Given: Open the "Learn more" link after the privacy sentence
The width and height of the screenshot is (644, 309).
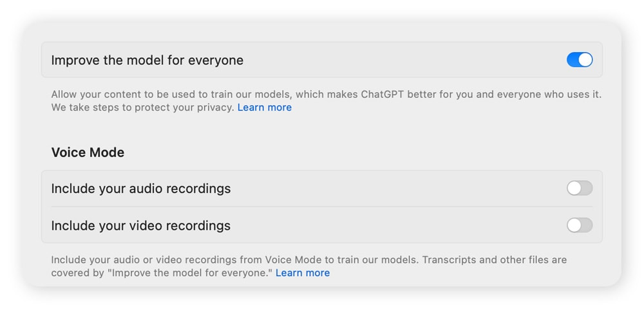Looking at the screenshot, I should click(x=264, y=108).
